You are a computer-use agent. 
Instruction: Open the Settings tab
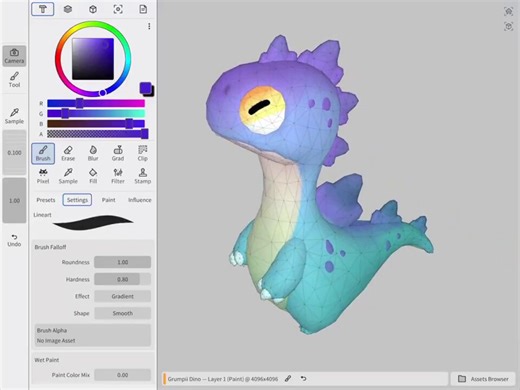coord(77,200)
